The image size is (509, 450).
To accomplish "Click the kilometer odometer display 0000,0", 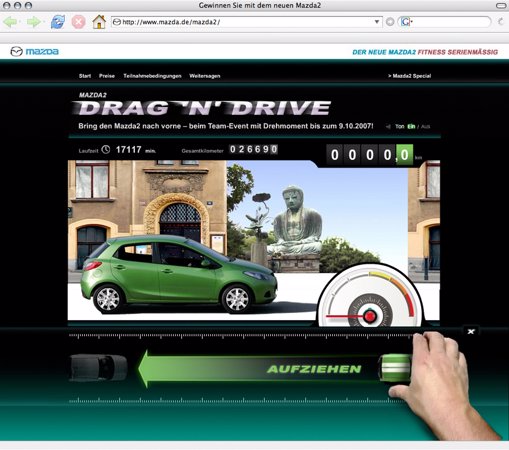I will pyautogui.click(x=369, y=155).
